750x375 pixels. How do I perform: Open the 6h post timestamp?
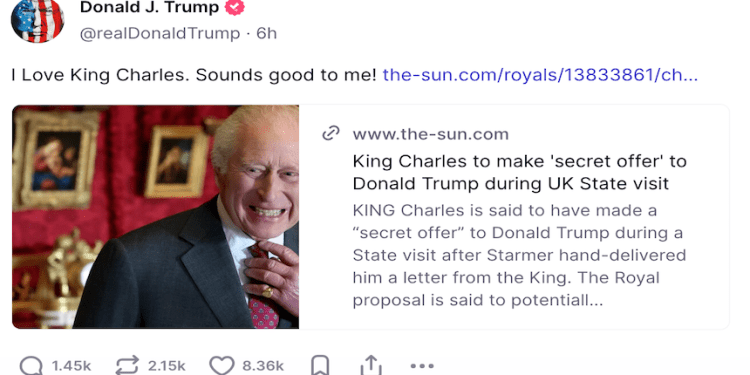click(266, 33)
